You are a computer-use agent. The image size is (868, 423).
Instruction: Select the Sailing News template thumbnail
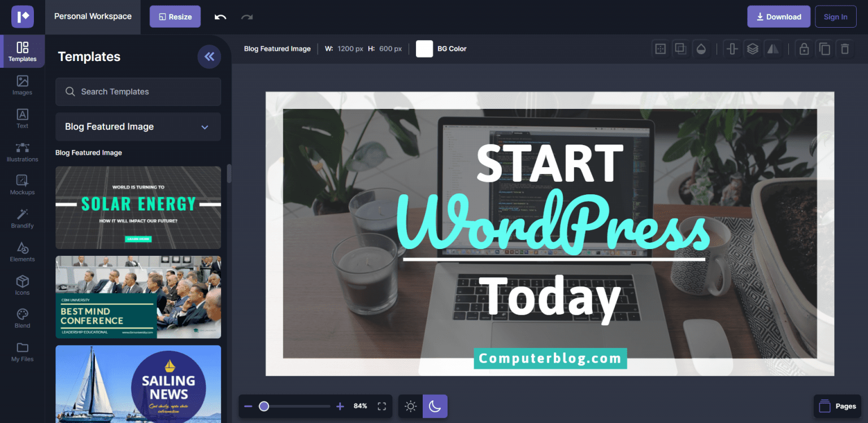(138, 384)
